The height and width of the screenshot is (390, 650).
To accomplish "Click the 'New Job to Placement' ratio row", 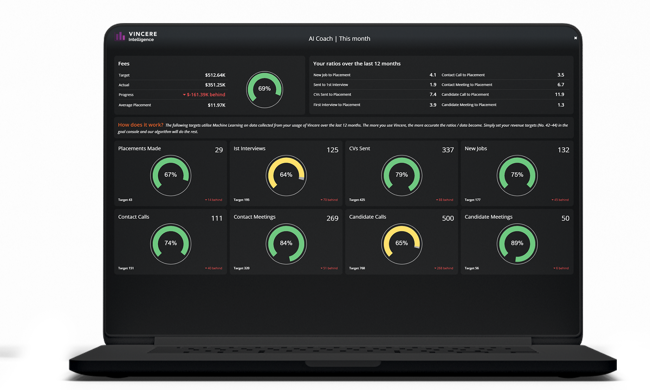I will coord(374,75).
